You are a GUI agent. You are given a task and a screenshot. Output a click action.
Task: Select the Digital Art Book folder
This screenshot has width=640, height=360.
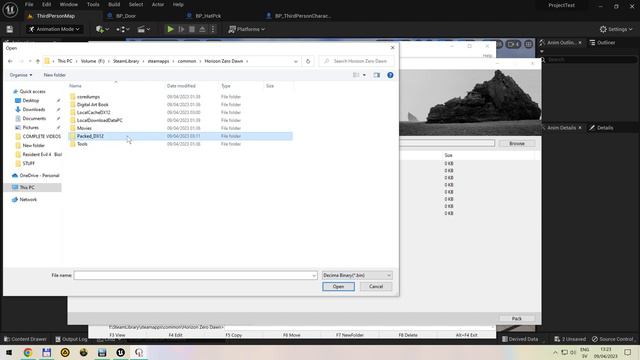click(x=93, y=104)
